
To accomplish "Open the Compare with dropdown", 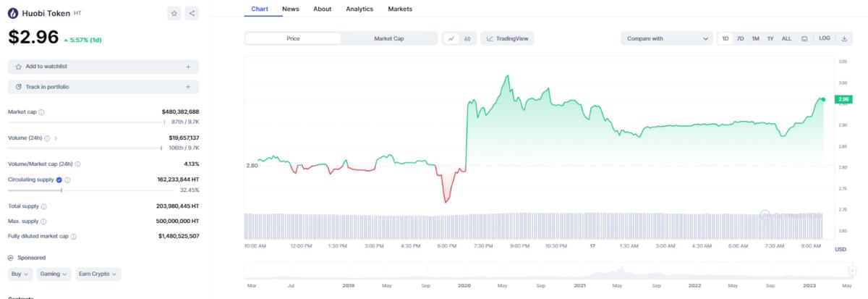I will [668, 38].
